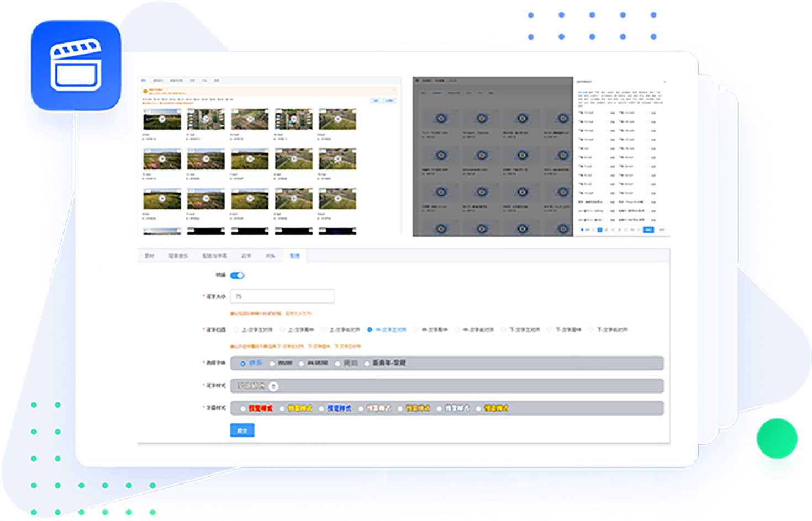
Task: Choose the last bold font radio option
Action: click(x=367, y=364)
